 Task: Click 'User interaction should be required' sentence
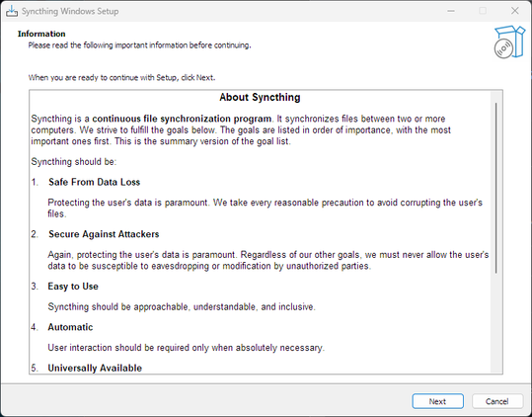click(x=186, y=348)
